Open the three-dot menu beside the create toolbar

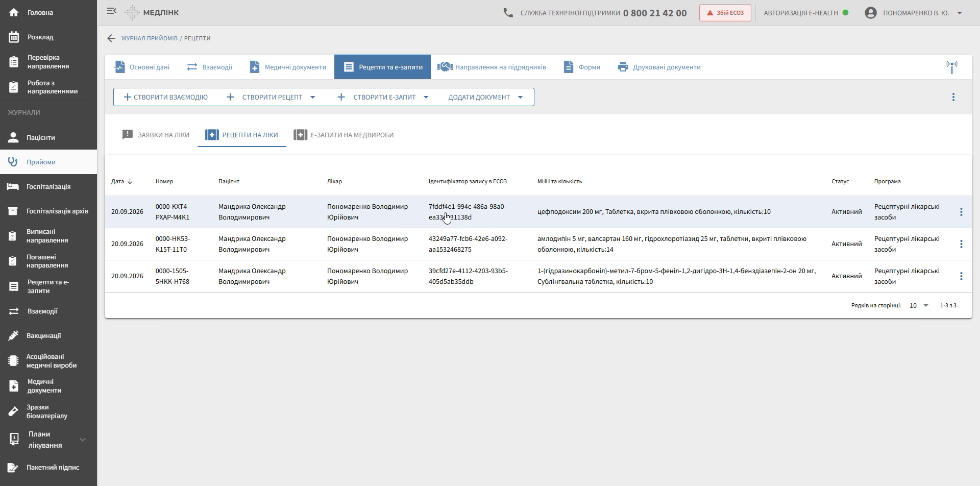click(953, 97)
